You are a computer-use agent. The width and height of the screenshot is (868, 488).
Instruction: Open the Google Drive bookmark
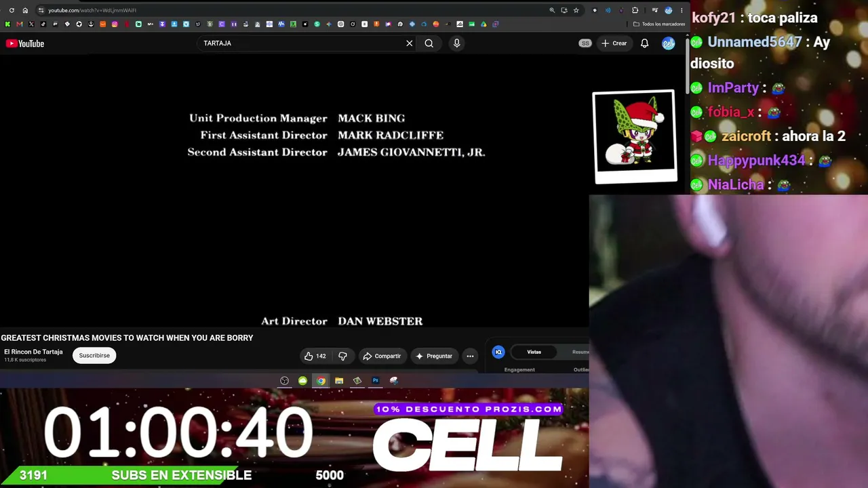(x=484, y=24)
